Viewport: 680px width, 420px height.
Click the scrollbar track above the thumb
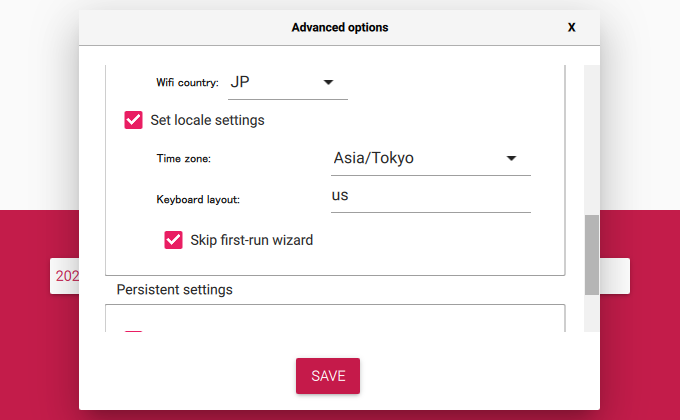(x=592, y=140)
